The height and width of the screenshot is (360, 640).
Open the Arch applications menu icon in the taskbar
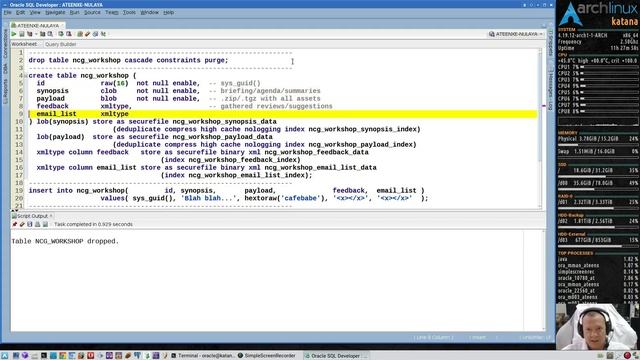4,356
